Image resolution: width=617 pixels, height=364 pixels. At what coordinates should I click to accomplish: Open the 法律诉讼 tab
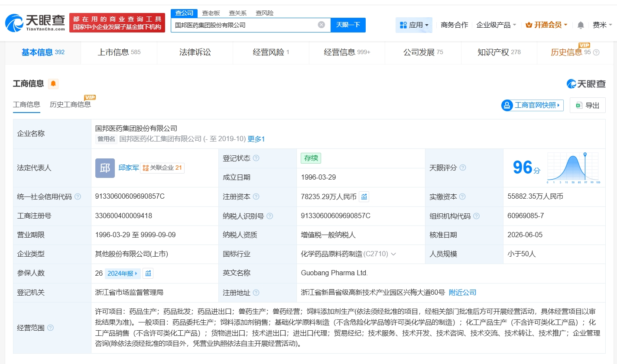pos(195,52)
